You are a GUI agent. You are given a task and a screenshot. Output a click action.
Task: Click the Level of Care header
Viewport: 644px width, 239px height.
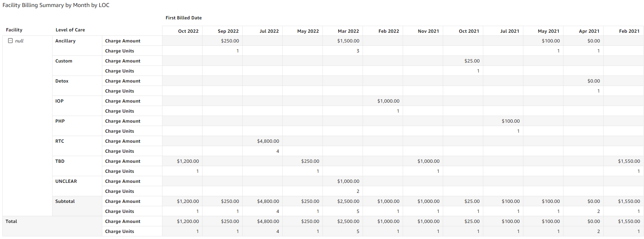click(x=70, y=30)
